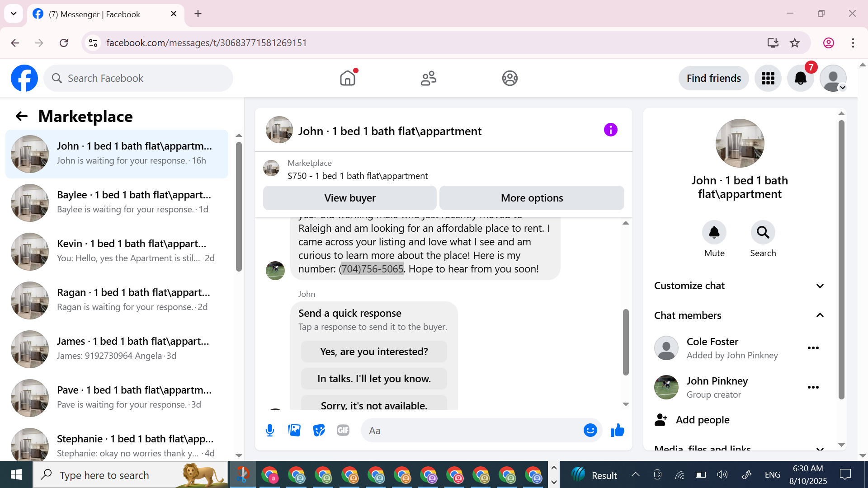868x488 pixels.
Task: Open Facebook notifications bell
Action: [800, 78]
